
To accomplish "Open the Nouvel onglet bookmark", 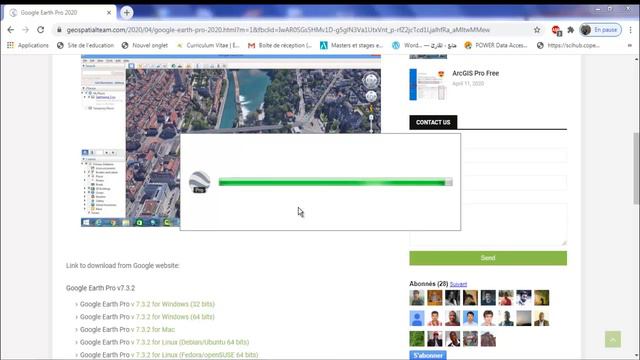I will [144, 45].
